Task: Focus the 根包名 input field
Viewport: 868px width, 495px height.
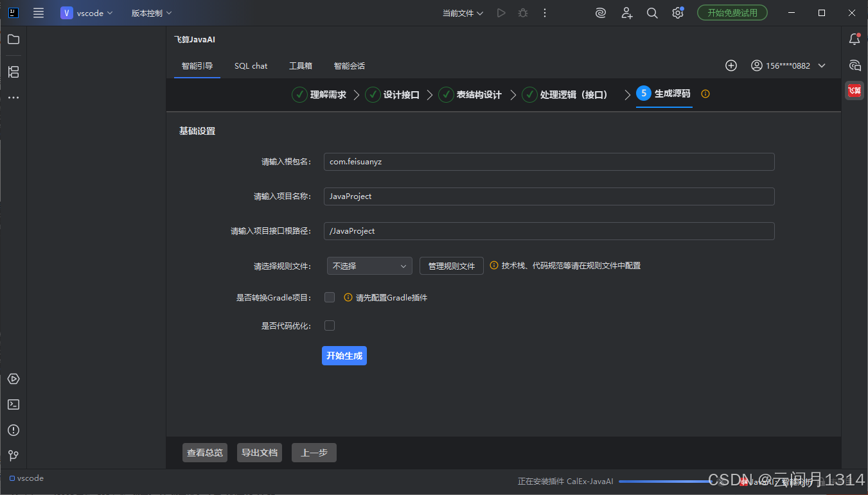Action: (x=549, y=162)
